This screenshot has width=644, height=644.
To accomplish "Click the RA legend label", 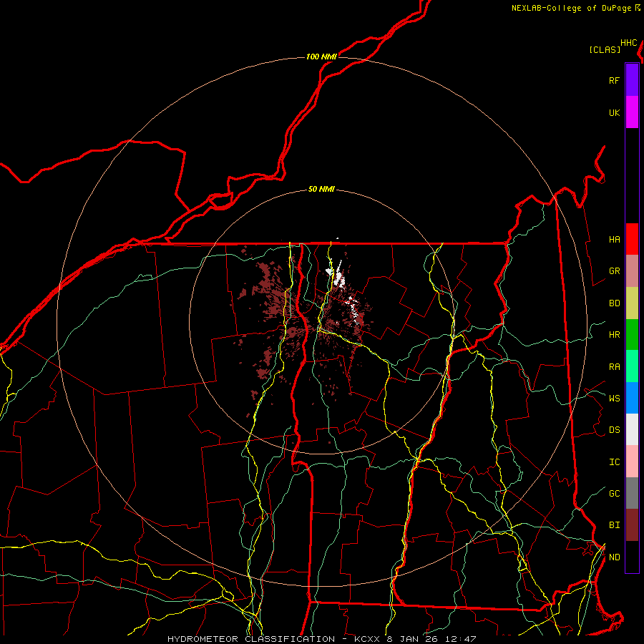I will [x=614, y=366].
